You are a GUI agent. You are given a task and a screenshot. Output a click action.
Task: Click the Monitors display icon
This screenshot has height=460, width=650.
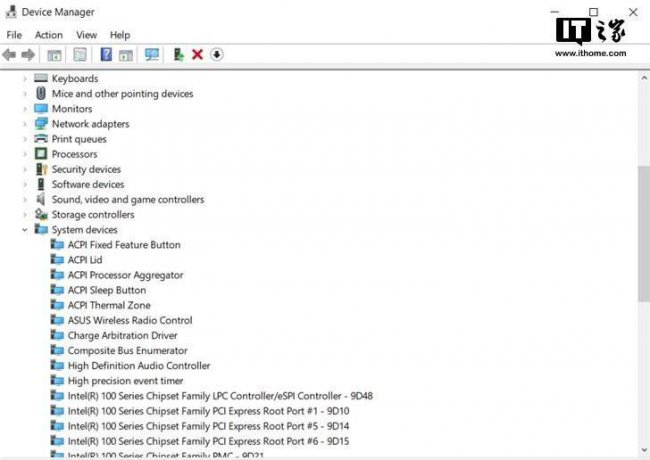pos(41,109)
